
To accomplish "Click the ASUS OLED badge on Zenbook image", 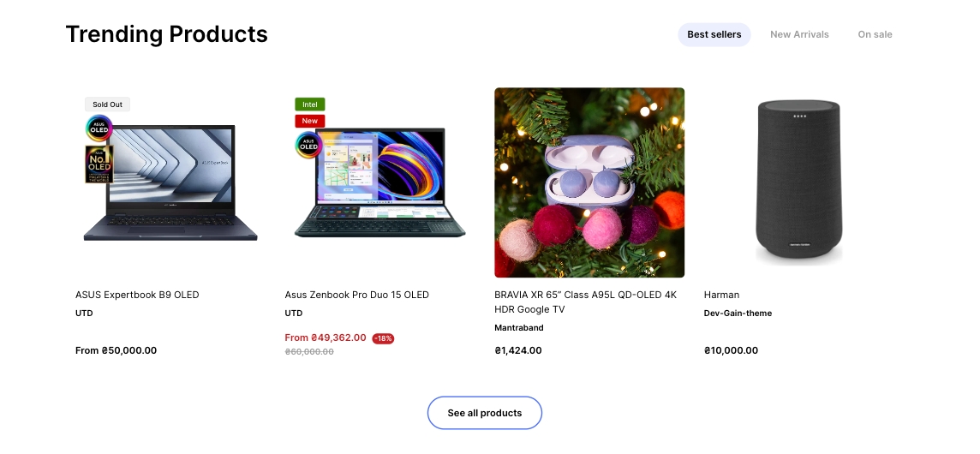I will point(308,145).
